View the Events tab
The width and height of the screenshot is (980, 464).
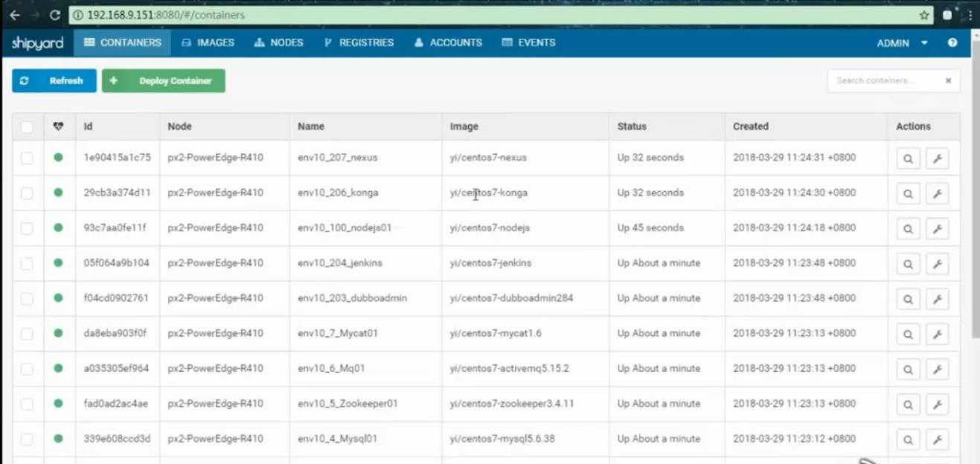(529, 42)
